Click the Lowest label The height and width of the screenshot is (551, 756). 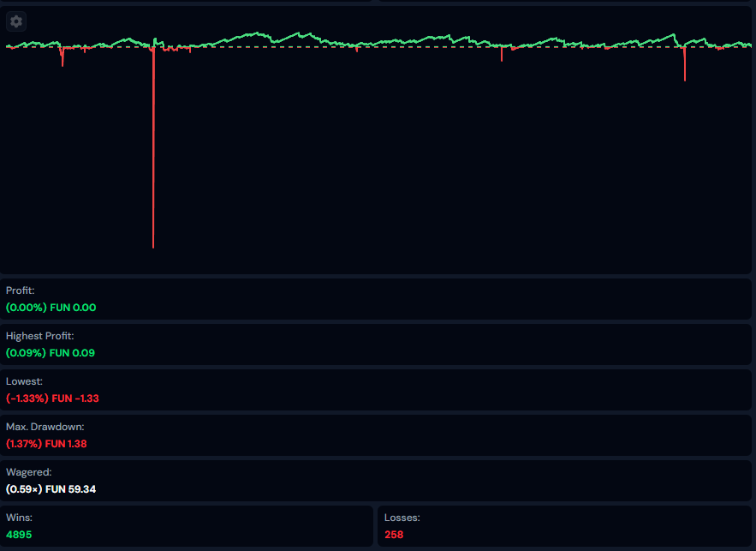(24, 380)
